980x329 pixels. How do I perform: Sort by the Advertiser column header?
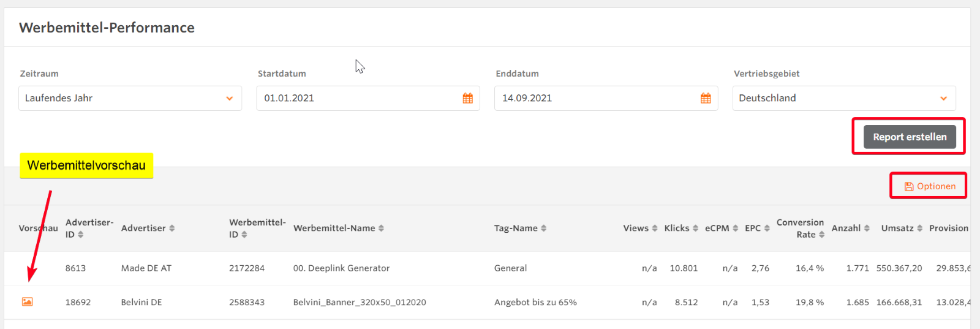144,228
